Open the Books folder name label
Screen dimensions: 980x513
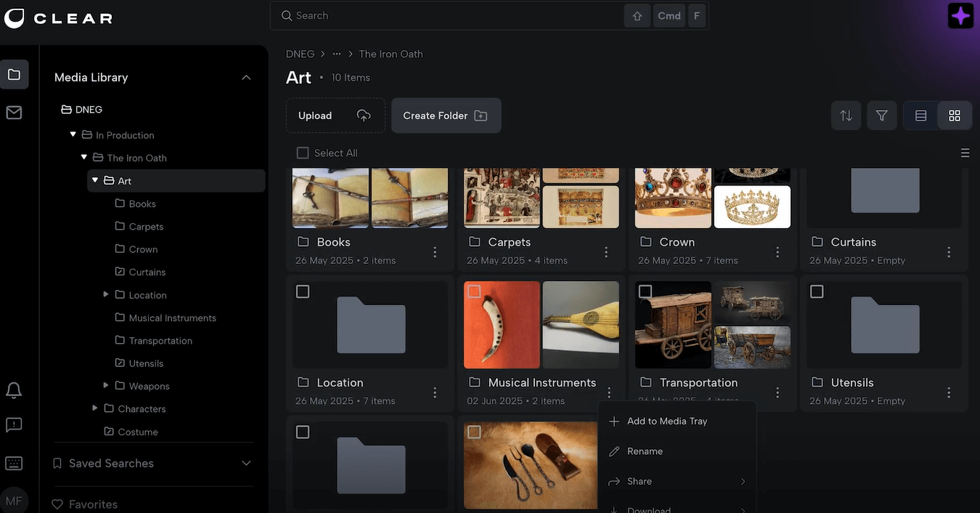click(x=333, y=242)
